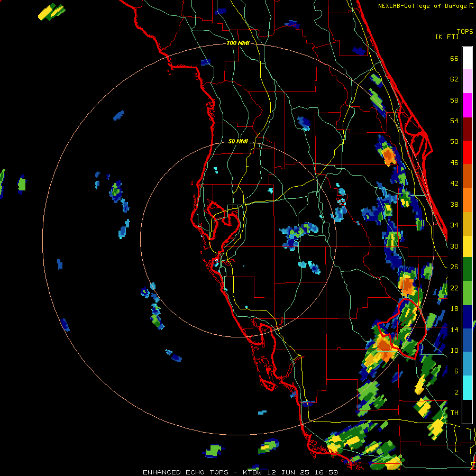Screen dimensions: 476x476
Task: Pick the white swatch on the color scale
Action: pos(467,58)
